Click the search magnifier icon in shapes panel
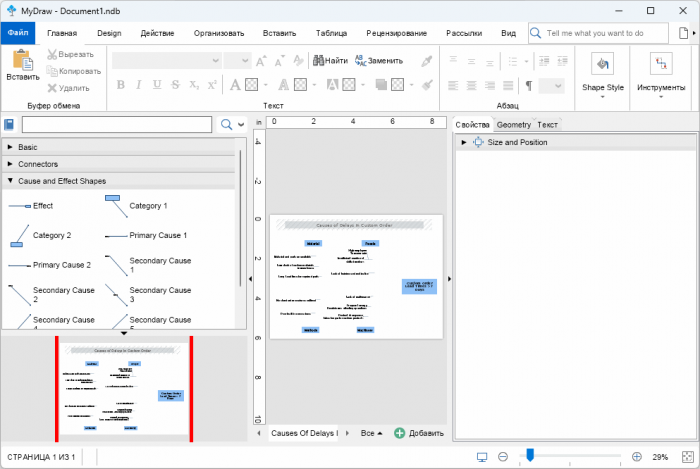The height and width of the screenshot is (469, 700). pyautogui.click(x=226, y=125)
